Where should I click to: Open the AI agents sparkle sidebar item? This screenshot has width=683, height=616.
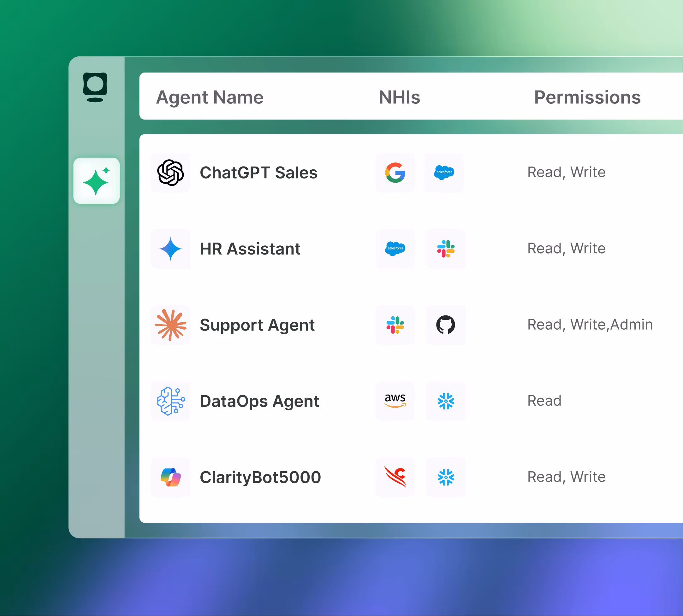tap(97, 181)
